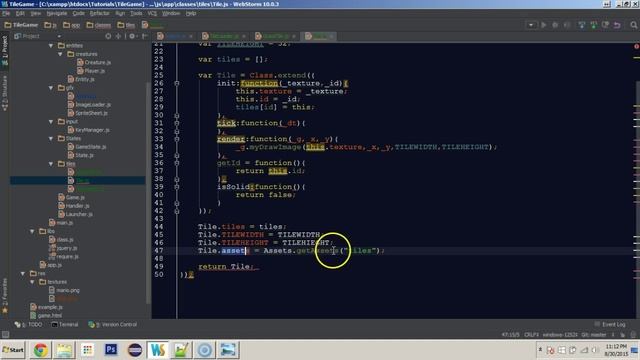Fold the isSolid function at line 39
This screenshot has width=640, height=360.
[x=177, y=187]
